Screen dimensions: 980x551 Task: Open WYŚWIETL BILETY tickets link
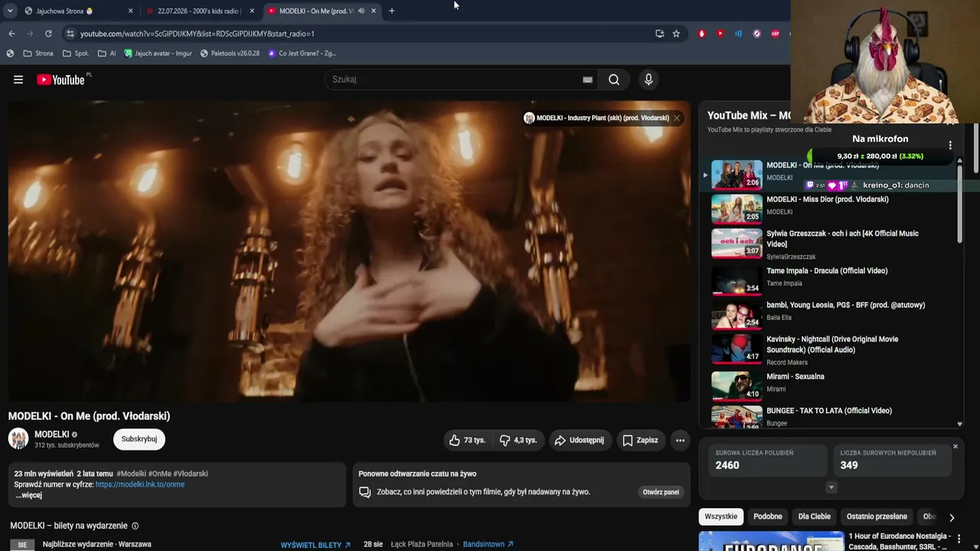(315, 545)
